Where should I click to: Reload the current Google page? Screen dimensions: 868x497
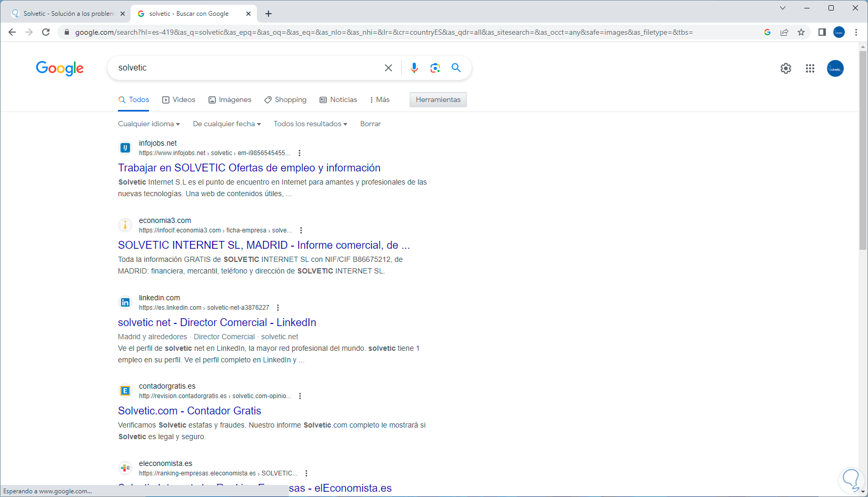[46, 32]
